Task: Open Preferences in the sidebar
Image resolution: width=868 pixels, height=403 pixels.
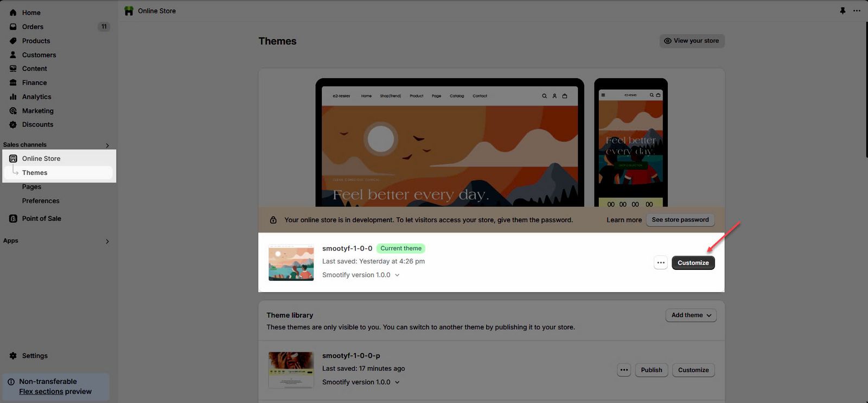Action: pyautogui.click(x=41, y=201)
